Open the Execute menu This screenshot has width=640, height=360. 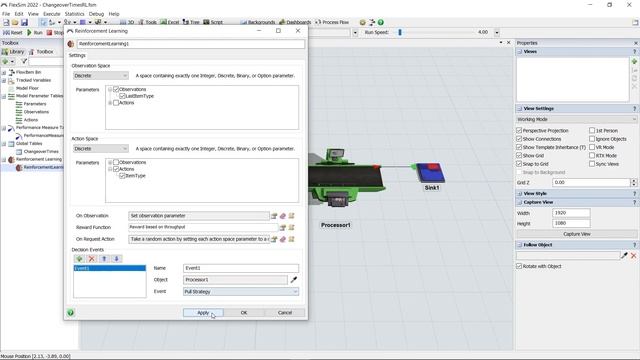point(51,14)
